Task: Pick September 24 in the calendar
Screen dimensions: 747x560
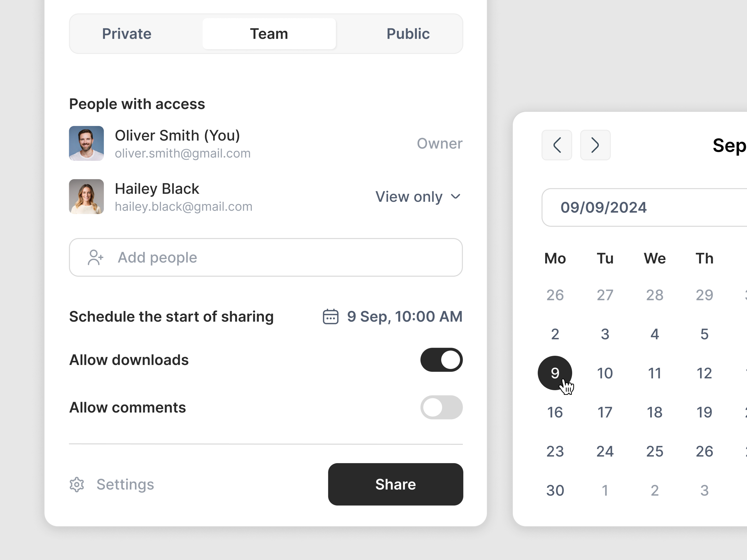Action: coord(605,451)
